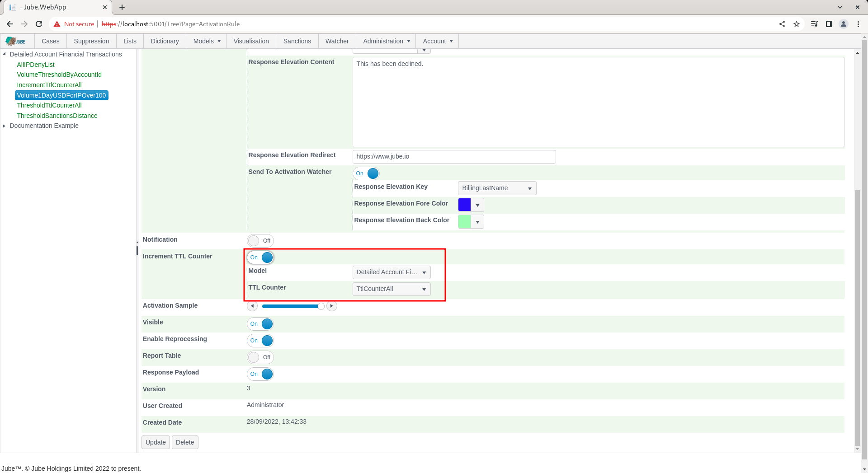Screen dimensions: 868x473
Task: Turn off Enable Reprocessing
Action: 260,341
